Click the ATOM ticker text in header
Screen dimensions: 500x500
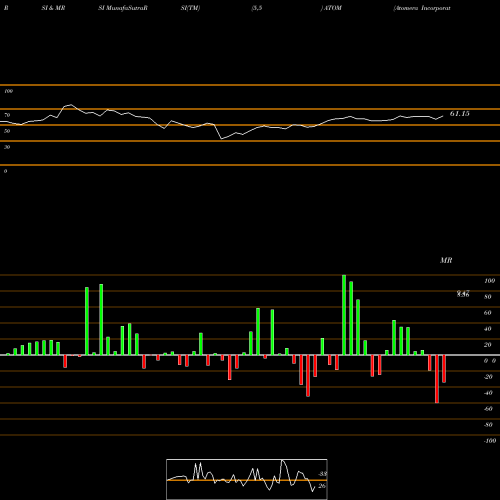pyautogui.click(x=333, y=8)
